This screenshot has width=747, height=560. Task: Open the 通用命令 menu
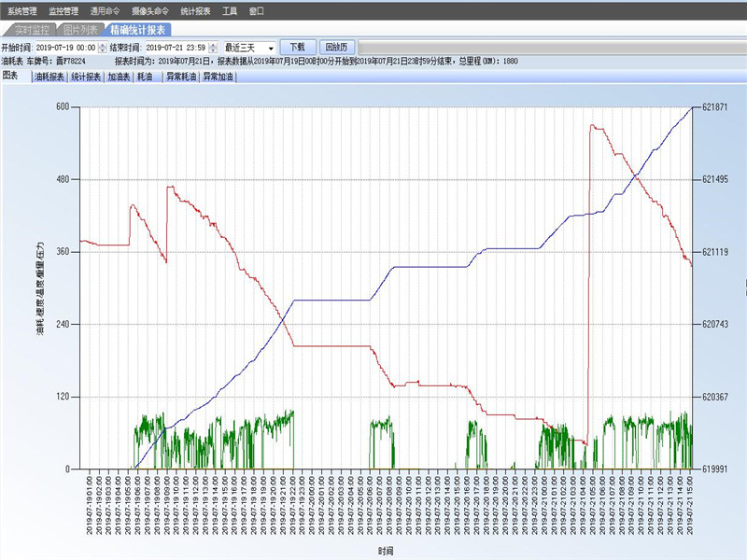coord(105,11)
